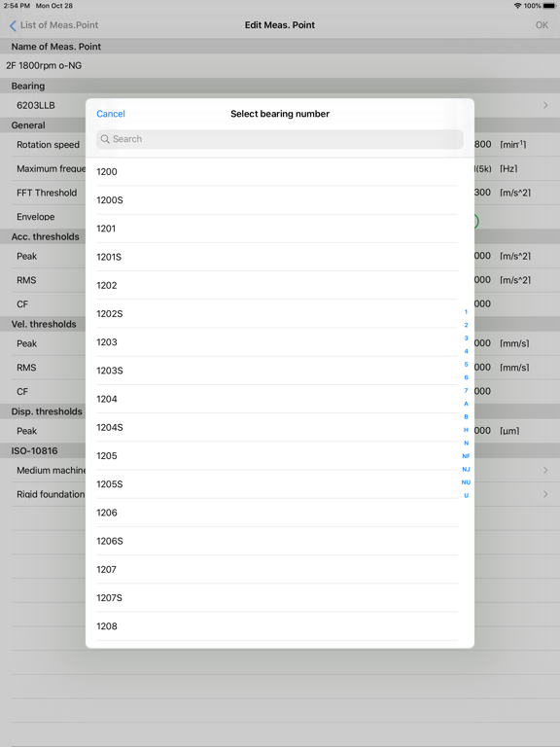Tap the Search field in bearing dialog
Screen dimensions: 560x747
280,139
